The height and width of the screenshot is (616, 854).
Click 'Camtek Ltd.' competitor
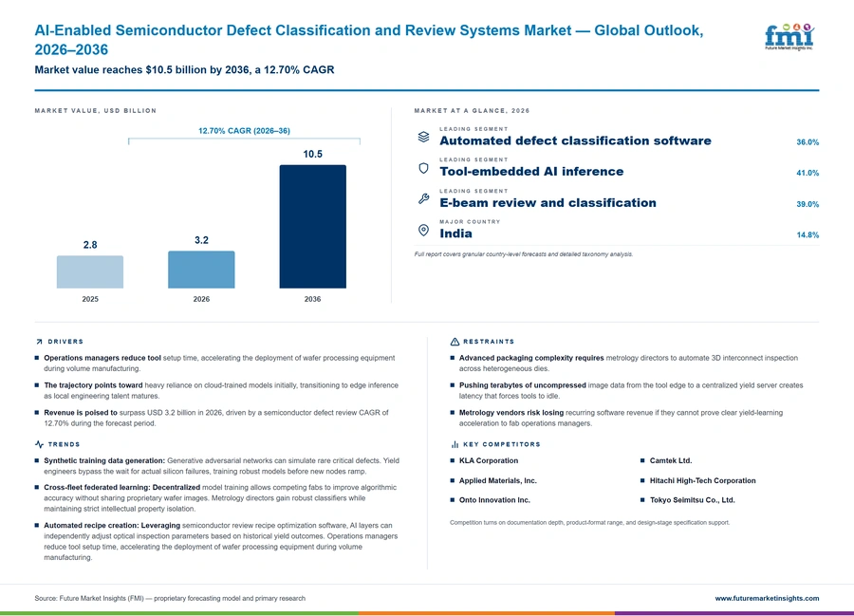tap(671, 460)
